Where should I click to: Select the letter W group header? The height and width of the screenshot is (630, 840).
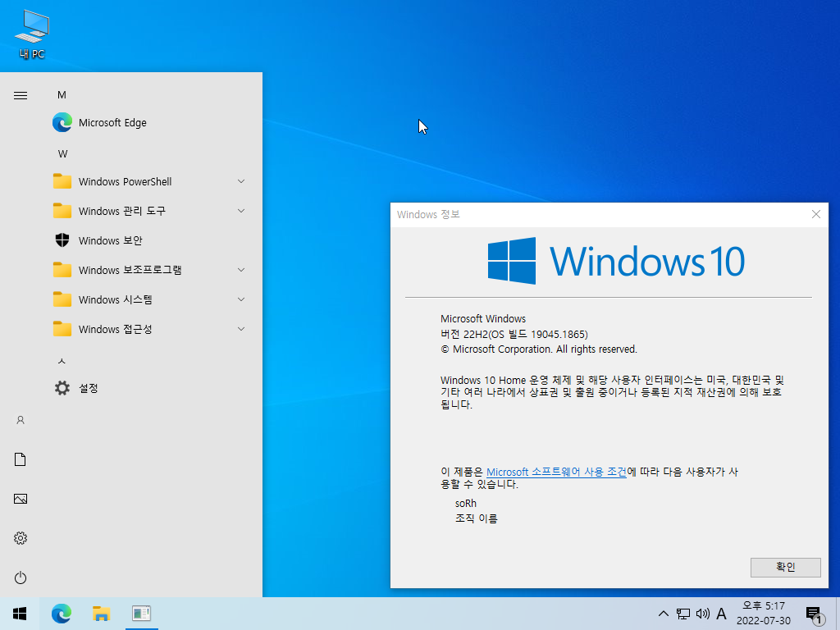62,153
